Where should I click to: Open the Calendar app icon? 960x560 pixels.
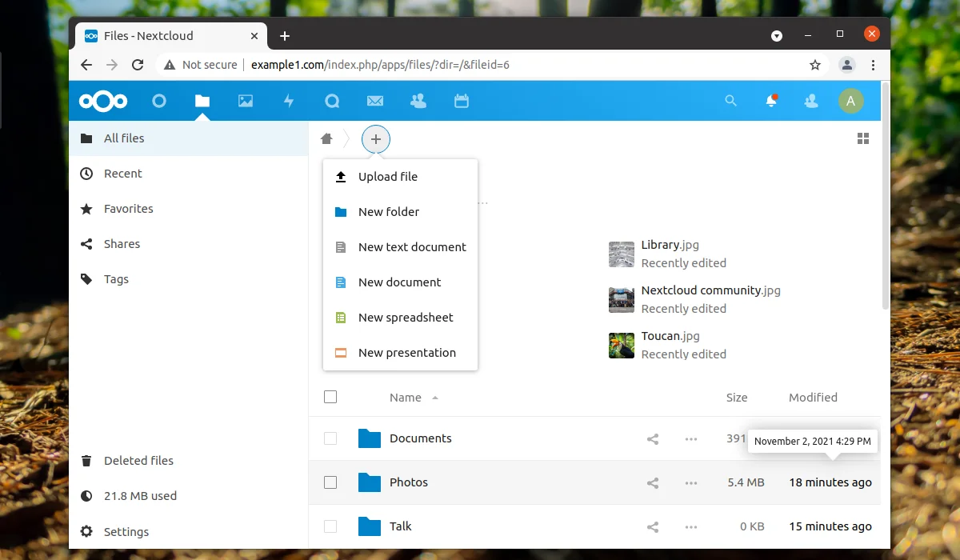tap(461, 101)
